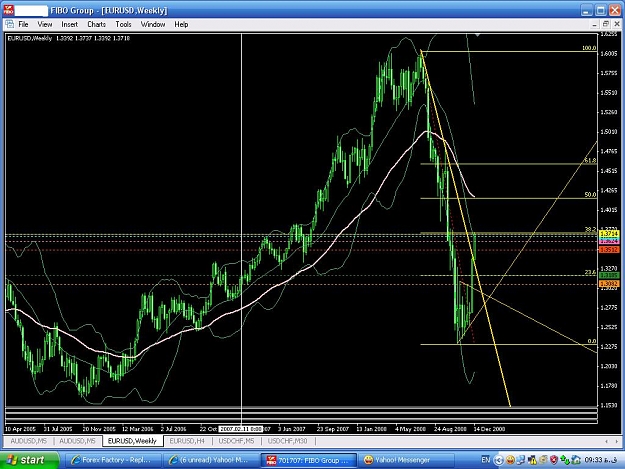Open the Tools menu

point(123,24)
